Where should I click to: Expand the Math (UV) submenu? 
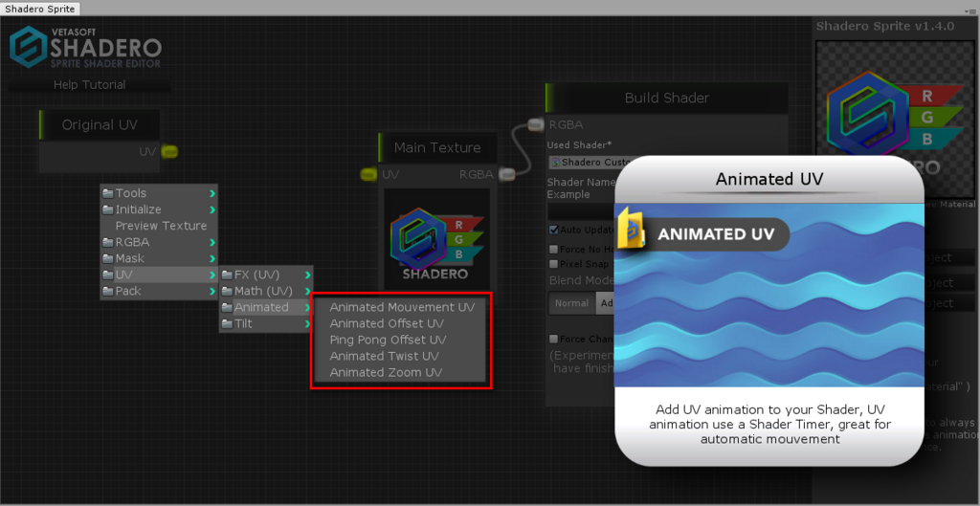[x=266, y=291]
